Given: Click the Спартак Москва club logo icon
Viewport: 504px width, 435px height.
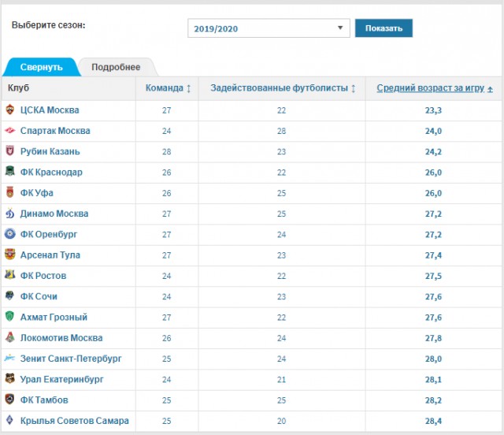Looking at the screenshot, I should click(x=10, y=130).
